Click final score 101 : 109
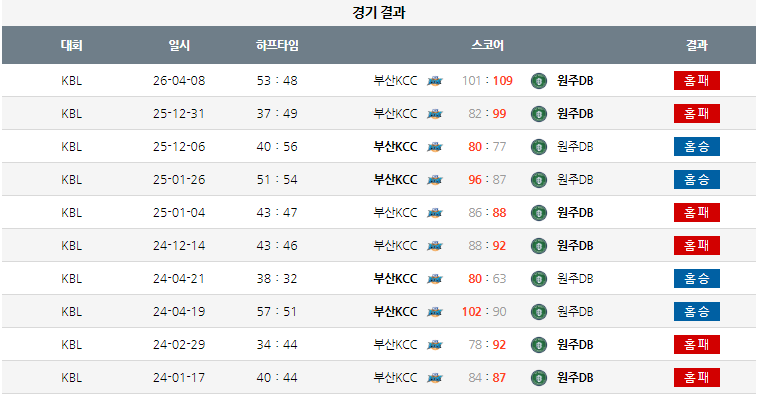 pos(487,81)
